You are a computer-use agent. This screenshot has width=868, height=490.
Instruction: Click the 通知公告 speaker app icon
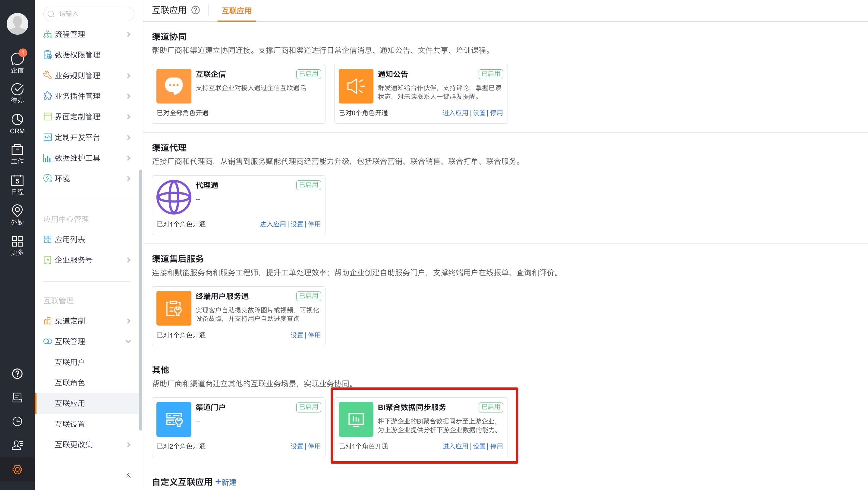click(356, 86)
